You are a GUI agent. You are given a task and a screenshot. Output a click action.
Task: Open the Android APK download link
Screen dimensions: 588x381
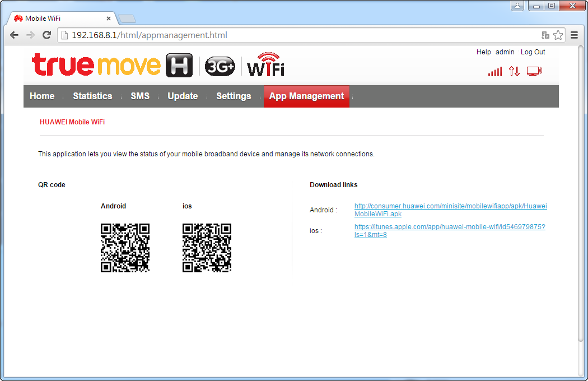[450, 210]
